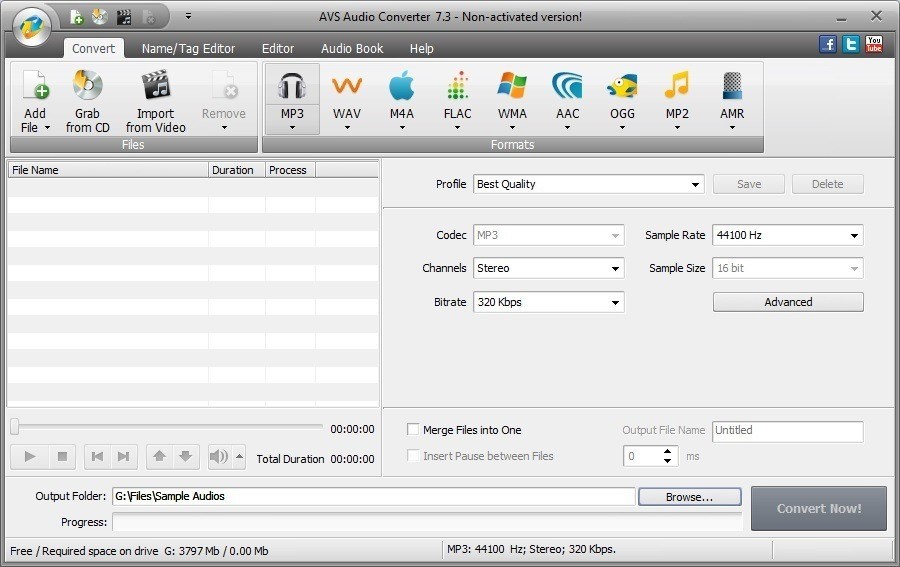
Task: Click quick access Grab from CD icon
Action: tap(100, 17)
